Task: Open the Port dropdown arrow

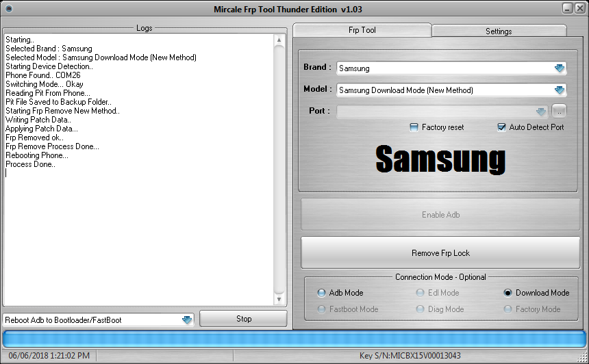Action: pyautogui.click(x=540, y=112)
